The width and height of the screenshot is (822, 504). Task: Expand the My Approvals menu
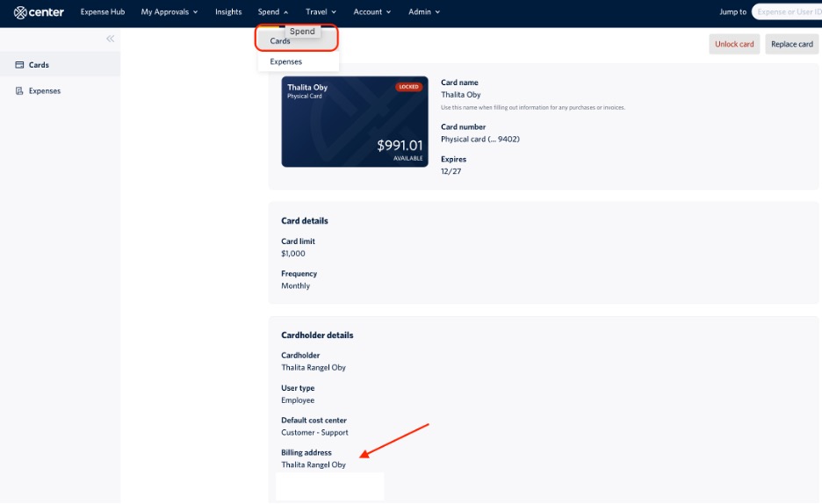point(169,12)
